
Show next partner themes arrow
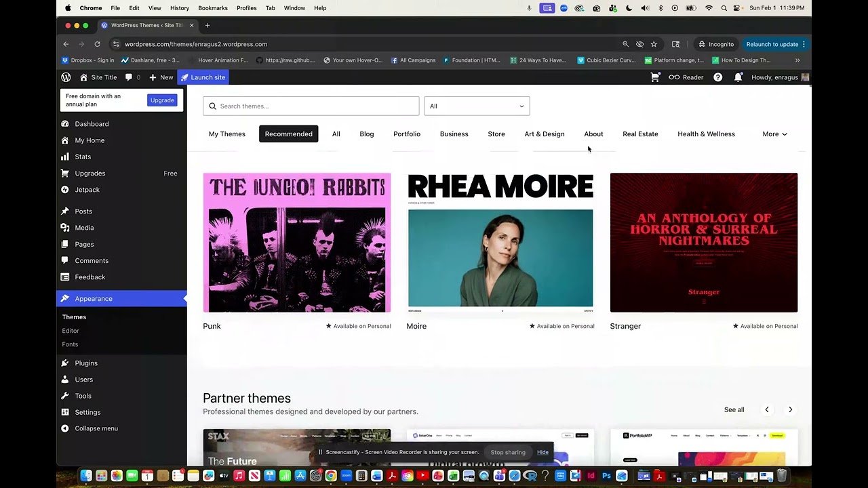pos(790,410)
